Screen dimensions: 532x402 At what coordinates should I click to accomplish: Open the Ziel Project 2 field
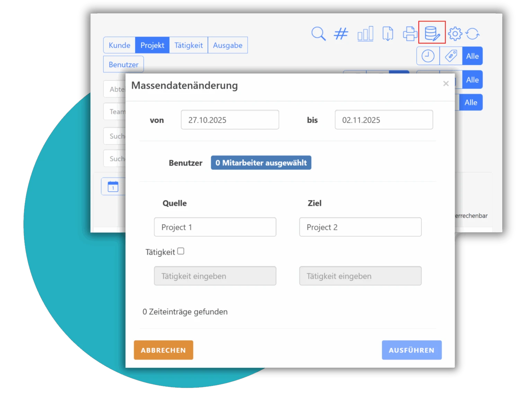[360, 227]
